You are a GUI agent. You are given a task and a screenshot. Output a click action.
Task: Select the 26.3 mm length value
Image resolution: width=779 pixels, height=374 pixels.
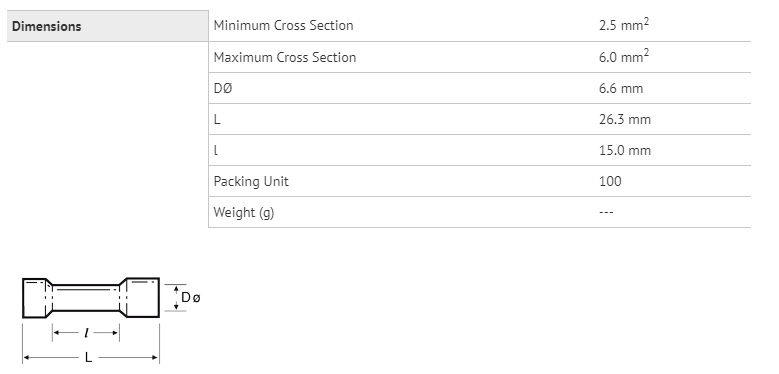tap(624, 119)
